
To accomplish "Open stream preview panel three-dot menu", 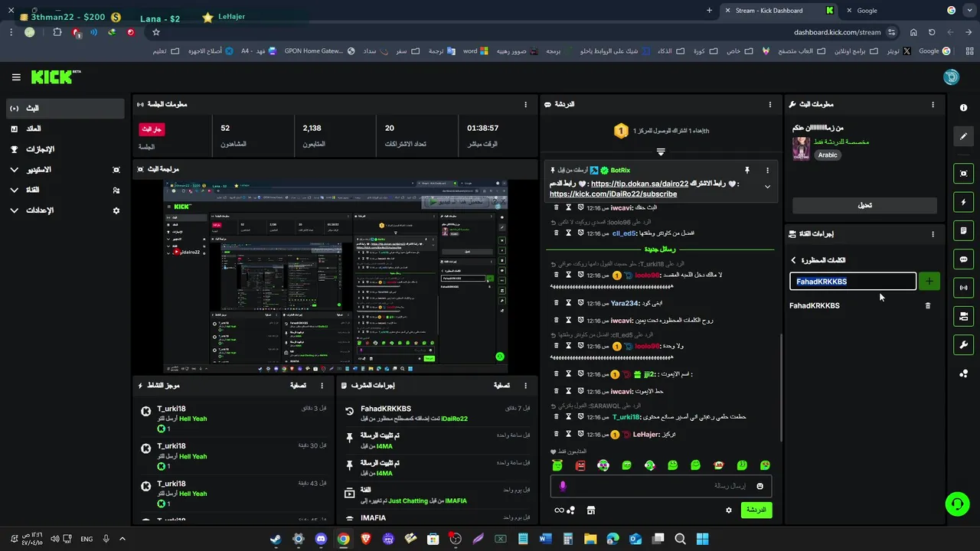I will click(525, 168).
